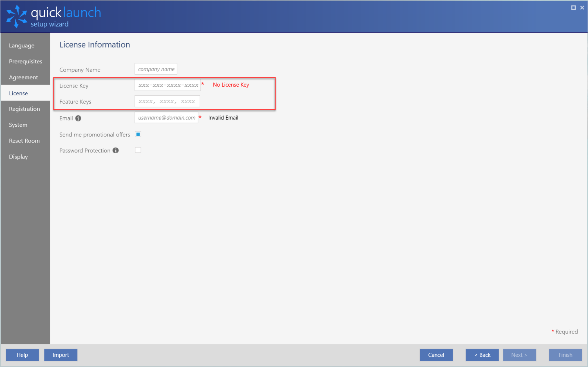Select the Agreement step
This screenshot has height=367, width=588.
[23, 77]
